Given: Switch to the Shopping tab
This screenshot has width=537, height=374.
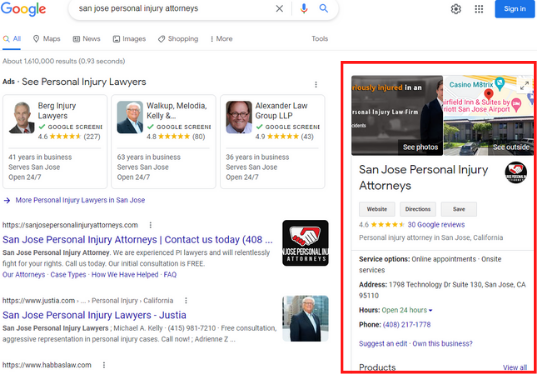Looking at the screenshot, I should click(178, 39).
